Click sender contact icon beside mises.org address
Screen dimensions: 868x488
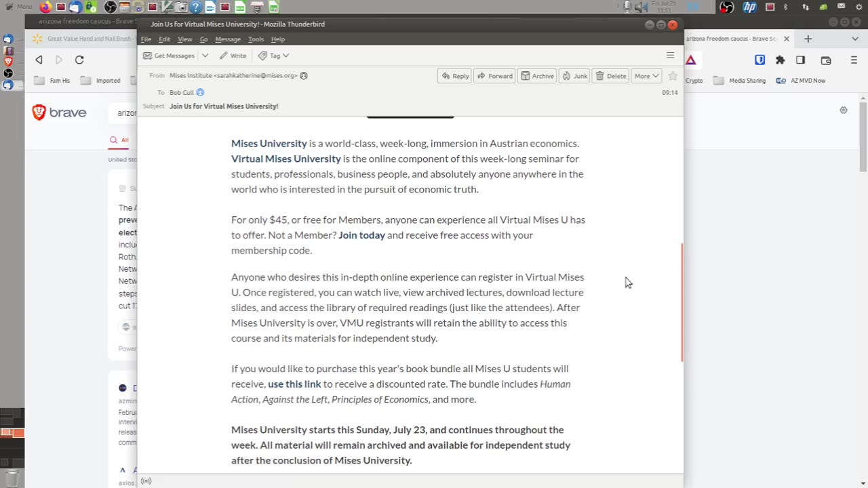tap(304, 76)
